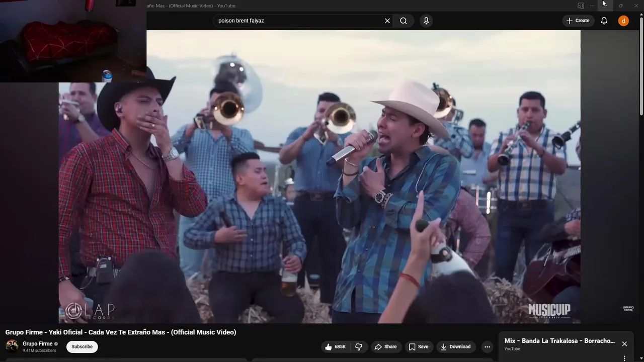644x362 pixels.
Task: Close the Mix - Banda La Trakalosa panel
Action: (624, 344)
